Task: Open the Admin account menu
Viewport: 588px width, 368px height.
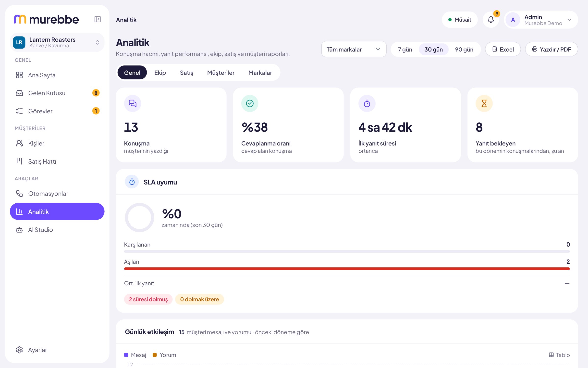Action: [541, 20]
